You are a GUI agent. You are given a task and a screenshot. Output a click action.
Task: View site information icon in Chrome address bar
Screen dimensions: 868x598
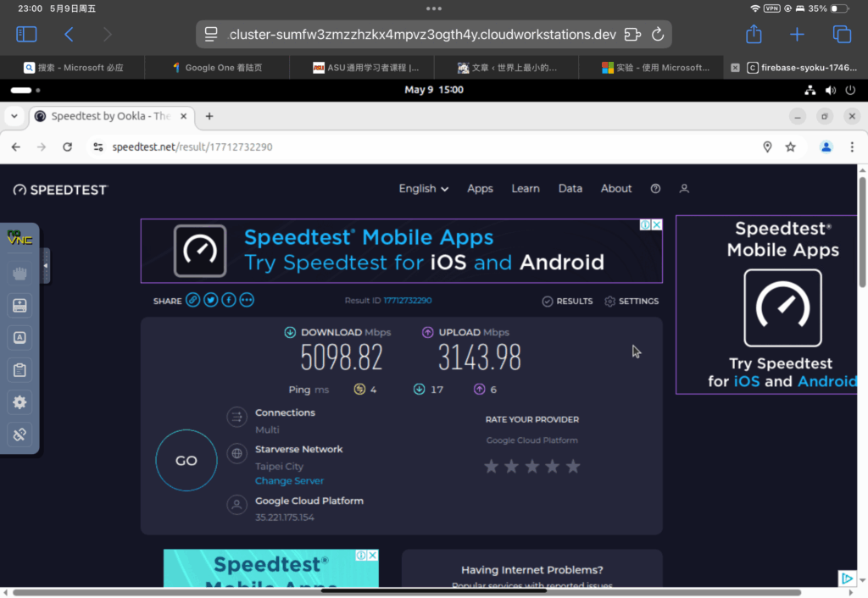point(98,147)
